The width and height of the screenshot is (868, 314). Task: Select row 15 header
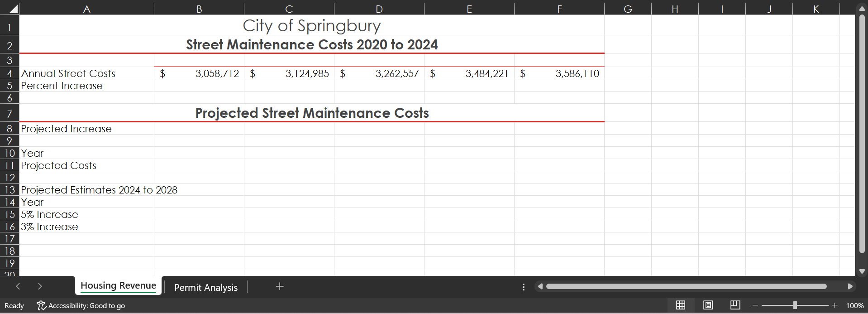click(10, 214)
